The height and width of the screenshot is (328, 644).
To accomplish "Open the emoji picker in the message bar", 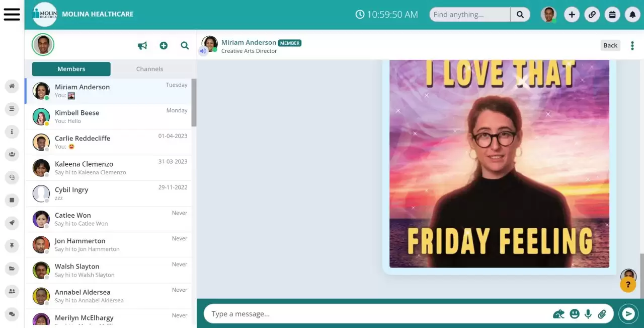I will [575, 313].
